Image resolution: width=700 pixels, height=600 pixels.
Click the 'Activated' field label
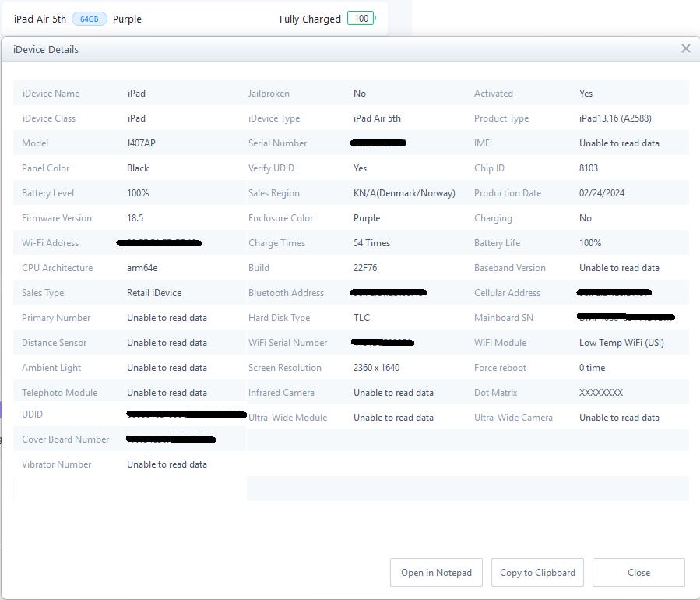(494, 94)
